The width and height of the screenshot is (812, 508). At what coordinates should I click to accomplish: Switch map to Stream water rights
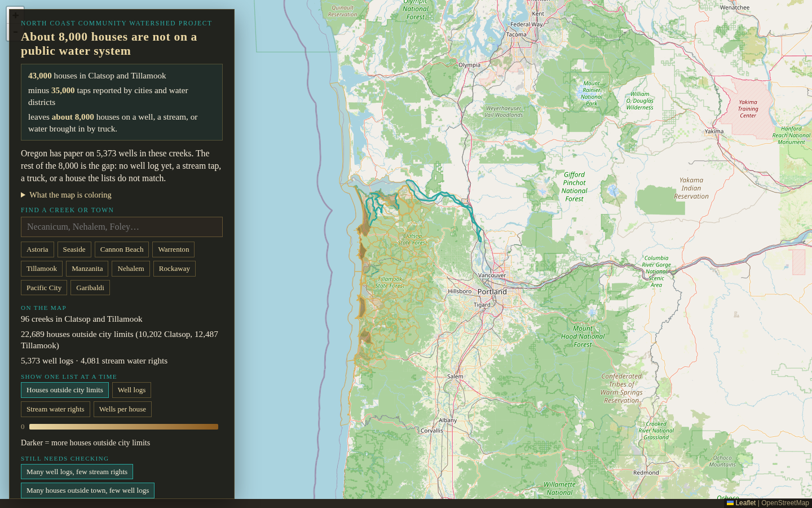tap(55, 409)
